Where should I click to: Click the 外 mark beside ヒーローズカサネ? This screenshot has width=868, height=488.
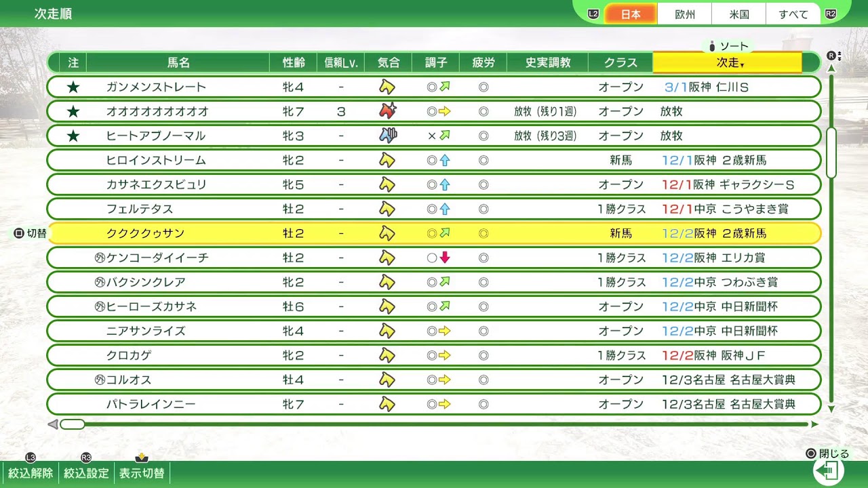(x=100, y=306)
